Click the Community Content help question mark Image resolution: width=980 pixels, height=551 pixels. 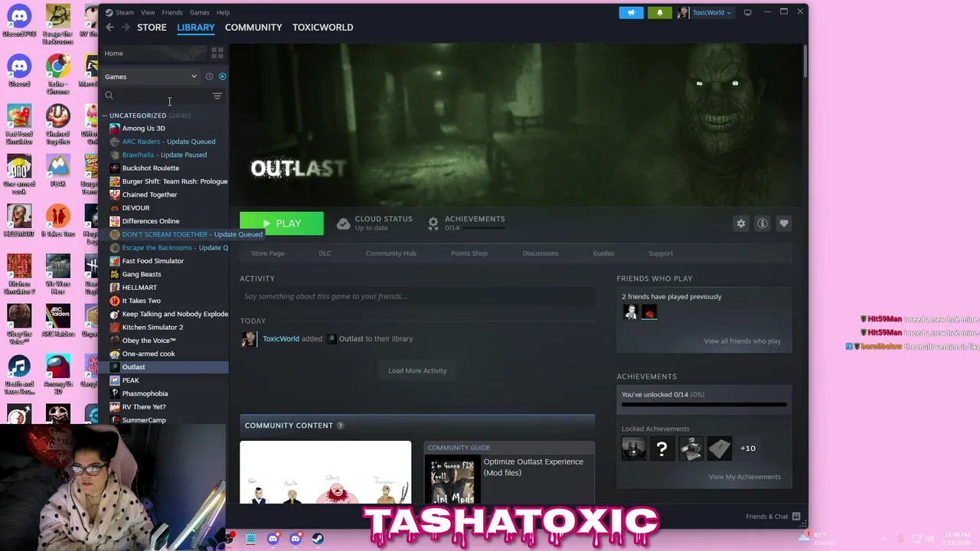pos(340,425)
